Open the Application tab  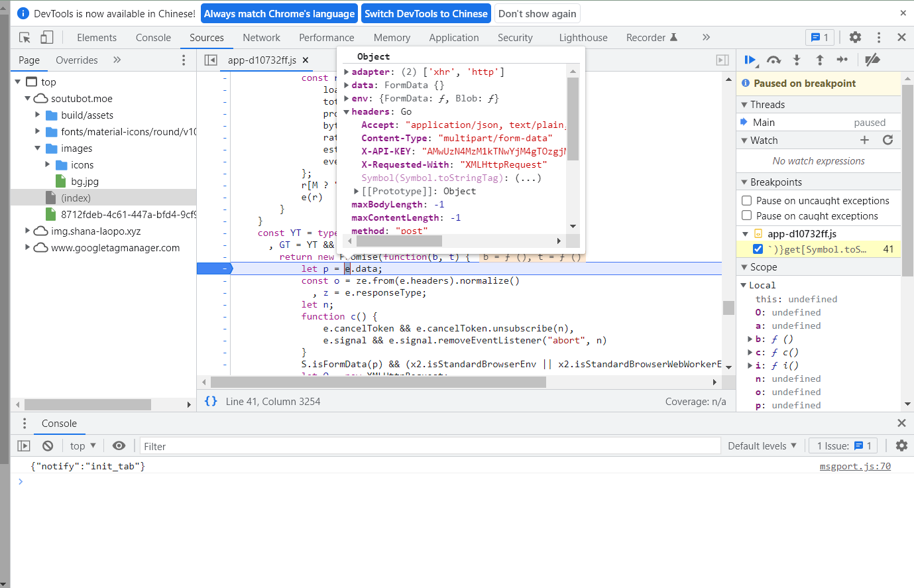pyautogui.click(x=453, y=38)
